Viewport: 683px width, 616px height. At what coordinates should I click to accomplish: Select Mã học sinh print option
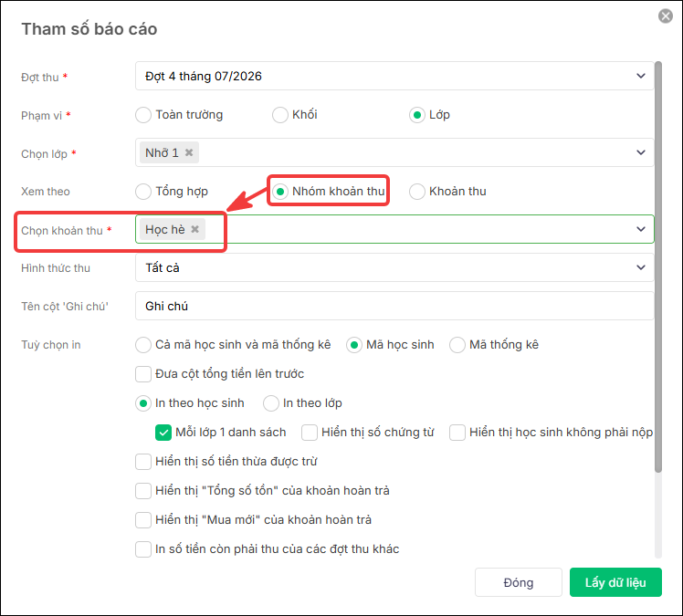(354, 345)
